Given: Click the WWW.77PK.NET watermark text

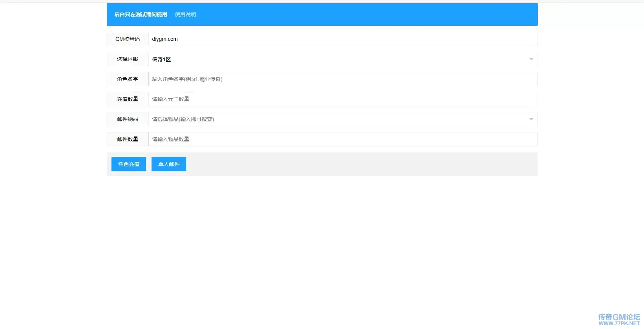Looking at the screenshot, I should [619, 323].
